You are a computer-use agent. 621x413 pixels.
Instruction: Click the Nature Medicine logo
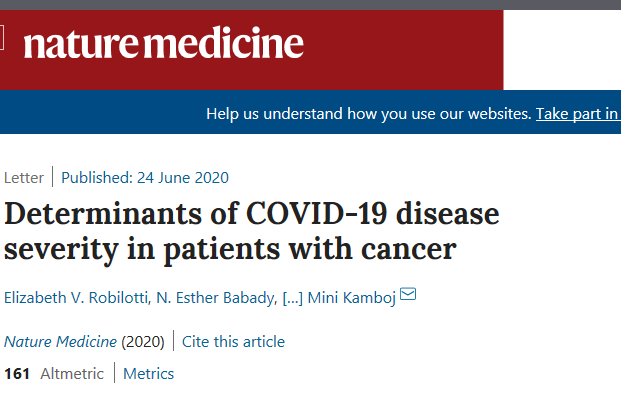pyautogui.click(x=163, y=44)
